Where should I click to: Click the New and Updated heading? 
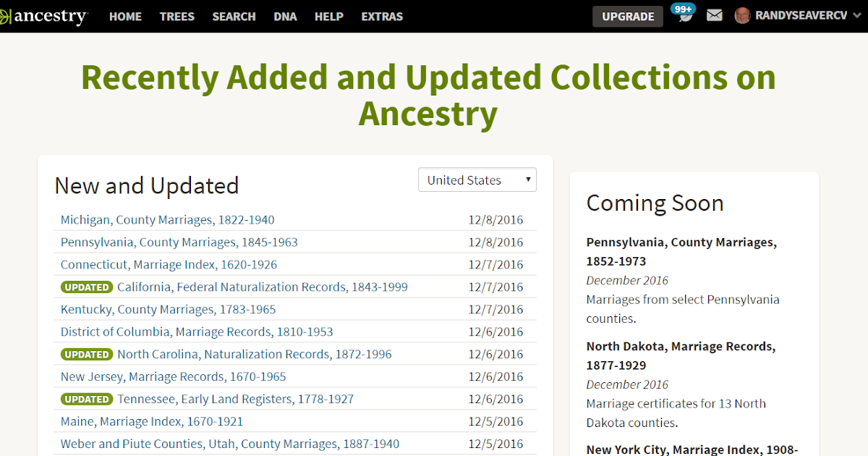[x=147, y=186]
